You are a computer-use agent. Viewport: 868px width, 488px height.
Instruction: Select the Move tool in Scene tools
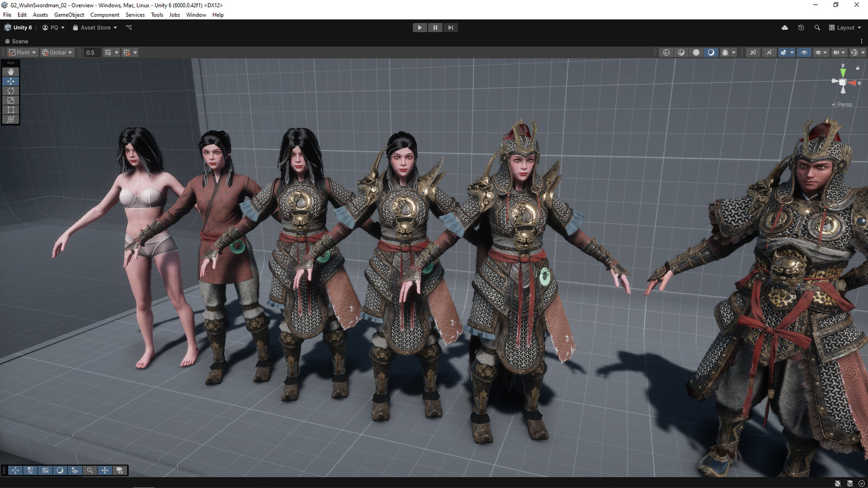click(x=11, y=81)
